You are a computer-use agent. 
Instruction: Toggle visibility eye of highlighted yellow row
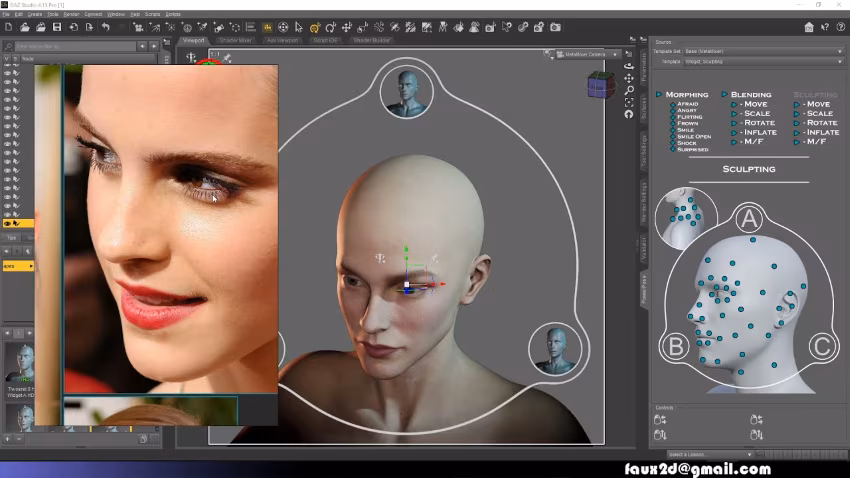8,223
